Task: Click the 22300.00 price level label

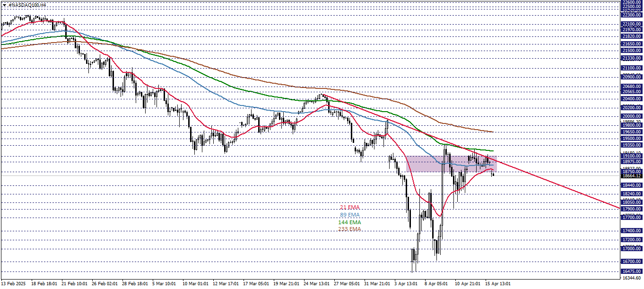Action: pos(632,15)
